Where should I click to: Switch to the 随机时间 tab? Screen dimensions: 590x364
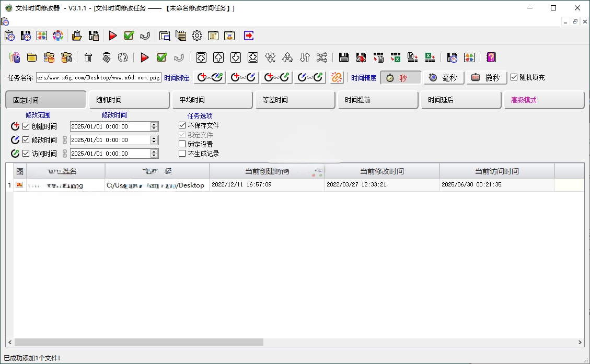(x=129, y=100)
